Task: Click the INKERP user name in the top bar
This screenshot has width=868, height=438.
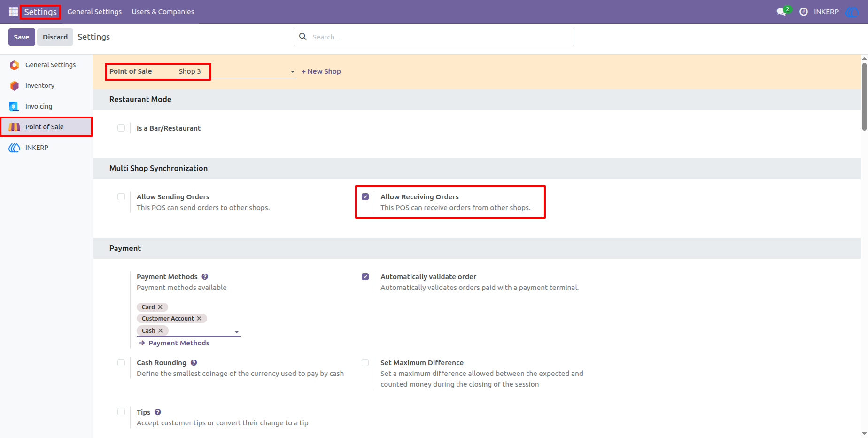Action: click(x=826, y=12)
